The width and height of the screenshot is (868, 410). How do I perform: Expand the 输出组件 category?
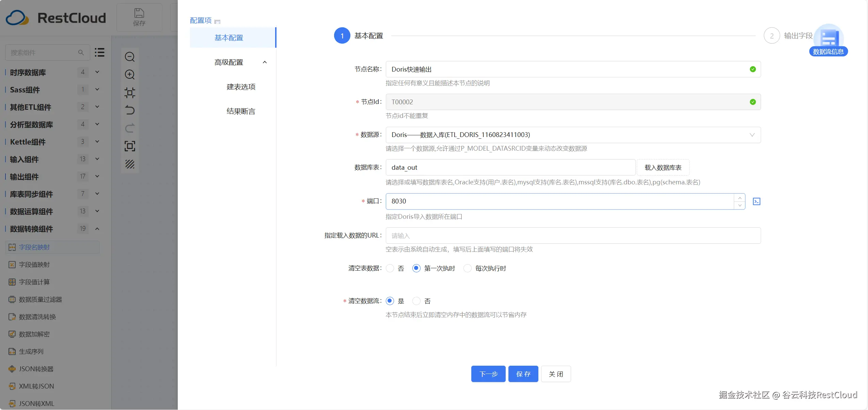tap(97, 176)
